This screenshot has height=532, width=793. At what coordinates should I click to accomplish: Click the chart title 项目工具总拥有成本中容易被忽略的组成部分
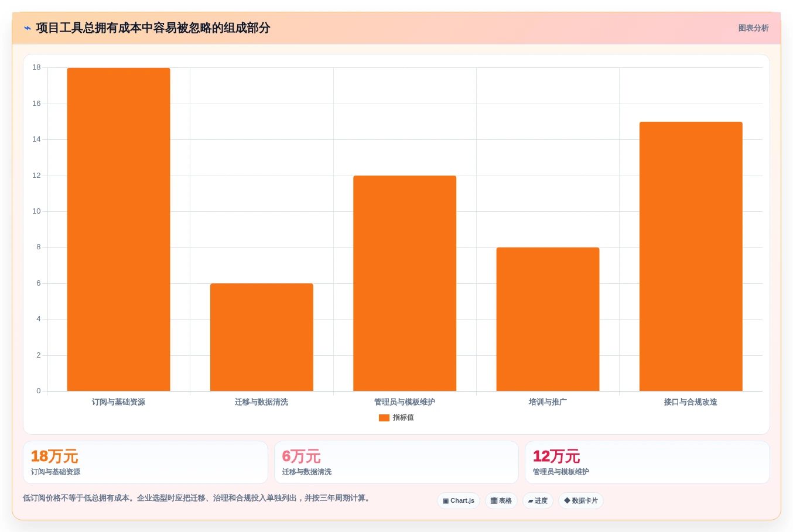click(153, 28)
